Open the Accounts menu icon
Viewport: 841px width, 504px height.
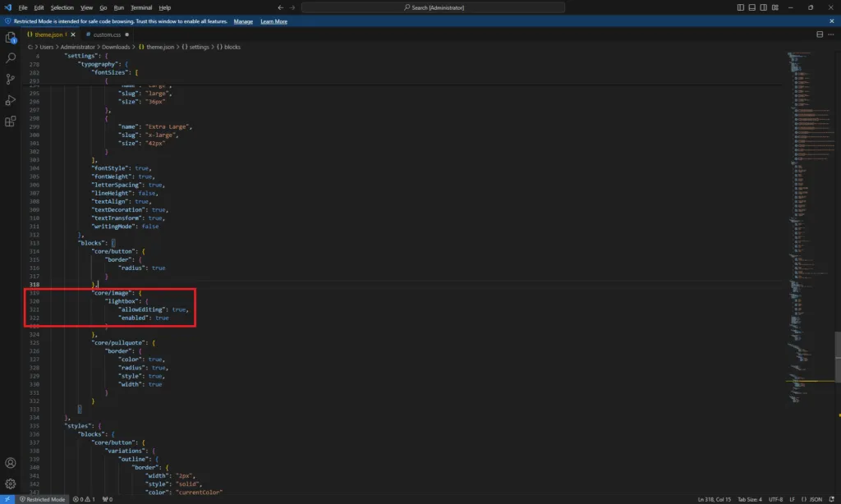(x=11, y=464)
